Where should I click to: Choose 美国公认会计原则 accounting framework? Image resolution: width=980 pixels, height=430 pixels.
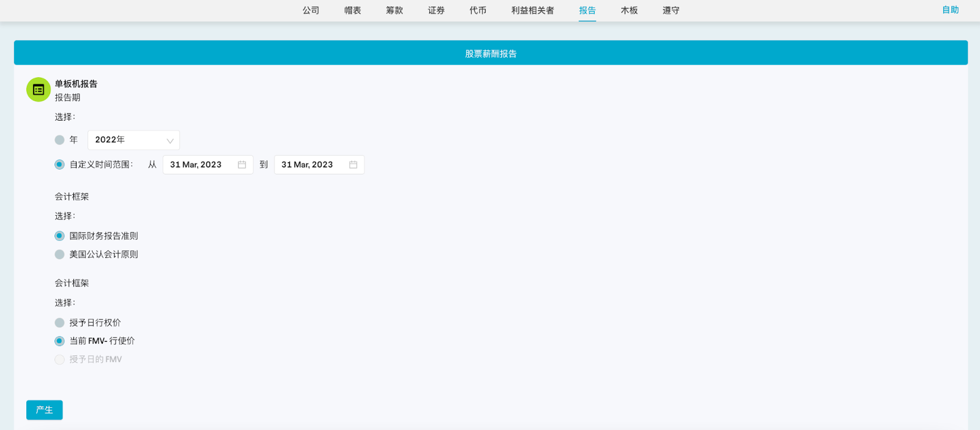tap(59, 254)
